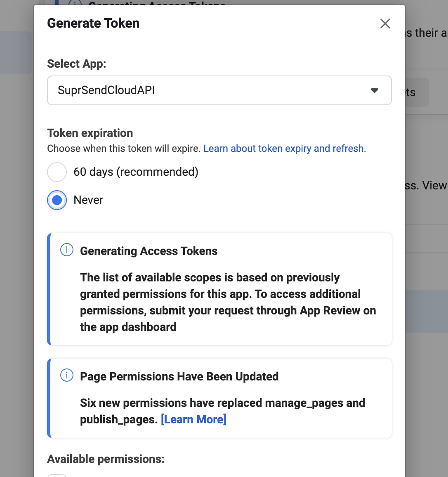The height and width of the screenshot is (477, 448).
Task: Click the Generating Access Tokens heading
Action: 149,251
